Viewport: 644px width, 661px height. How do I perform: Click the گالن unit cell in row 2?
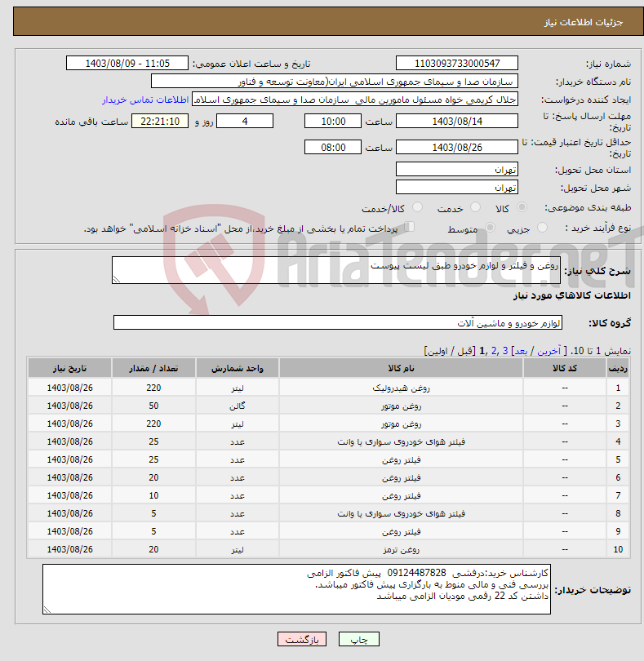pos(237,406)
